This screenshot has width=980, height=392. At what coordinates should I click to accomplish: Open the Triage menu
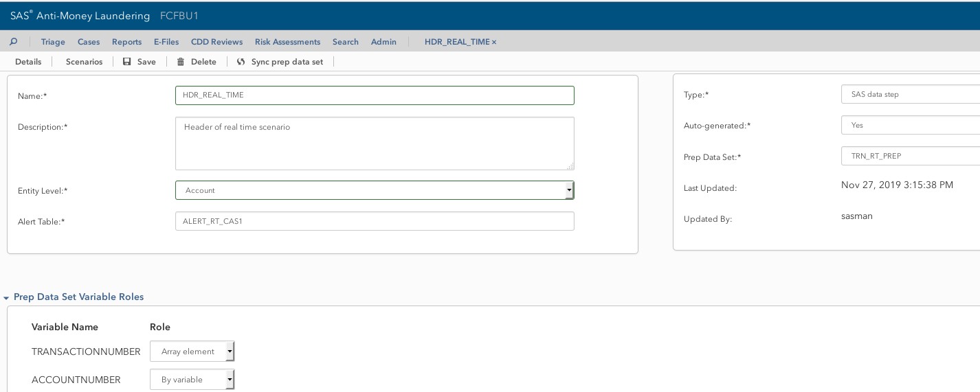point(53,42)
